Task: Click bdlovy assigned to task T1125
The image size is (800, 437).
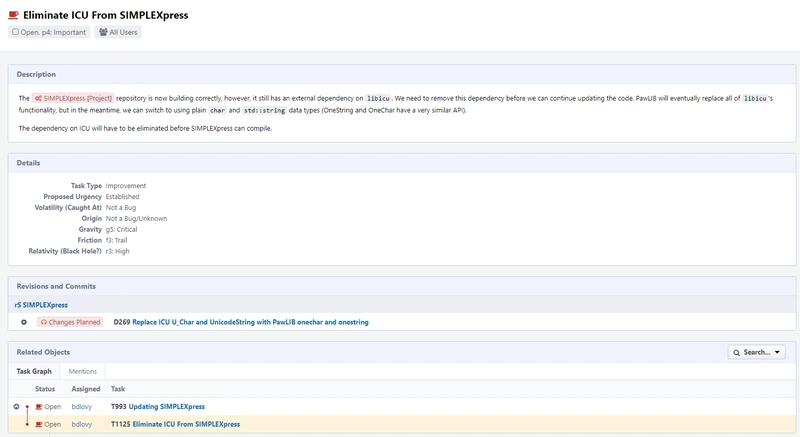Action: (82, 424)
